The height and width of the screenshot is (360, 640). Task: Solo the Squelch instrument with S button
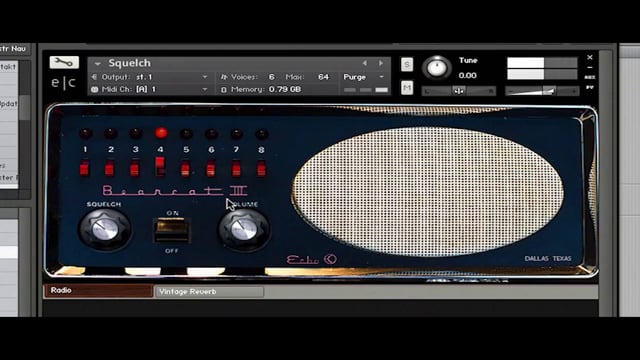(x=407, y=64)
